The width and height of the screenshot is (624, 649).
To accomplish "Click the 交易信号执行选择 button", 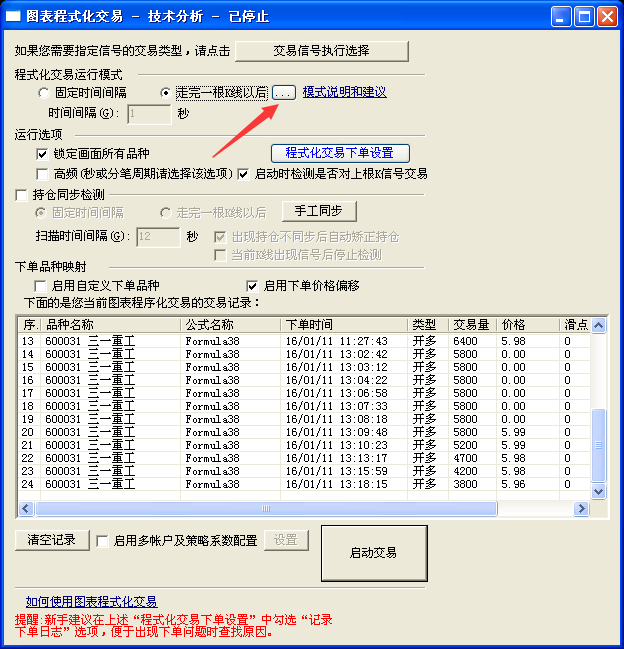I will [x=322, y=51].
